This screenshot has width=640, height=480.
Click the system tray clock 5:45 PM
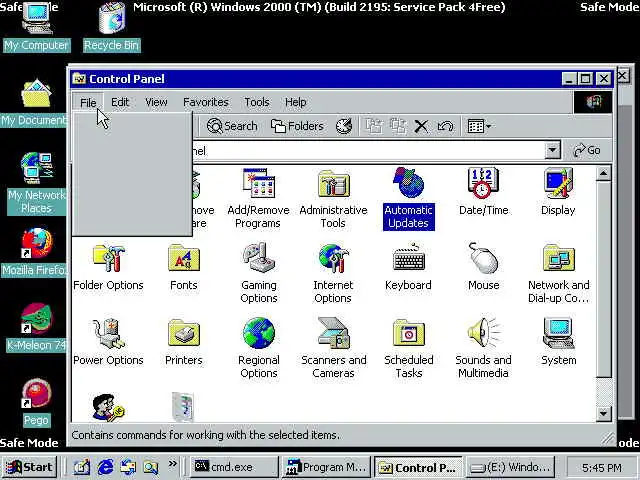pyautogui.click(x=602, y=468)
